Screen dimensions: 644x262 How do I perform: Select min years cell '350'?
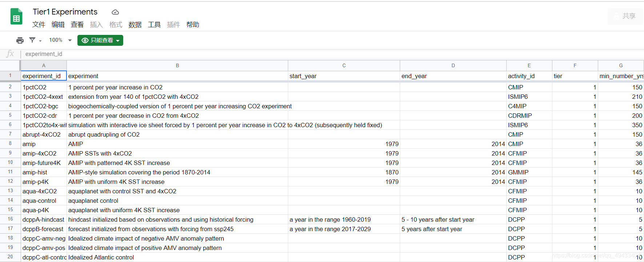click(x=621, y=125)
